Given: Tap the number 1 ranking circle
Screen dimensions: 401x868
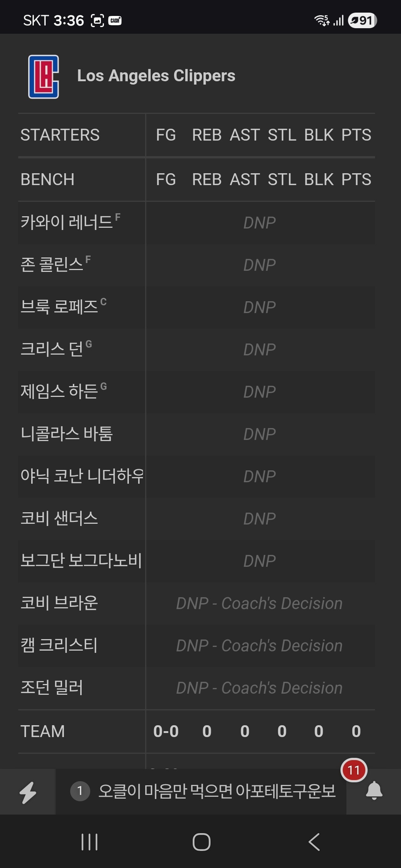Looking at the screenshot, I should 80,791.
